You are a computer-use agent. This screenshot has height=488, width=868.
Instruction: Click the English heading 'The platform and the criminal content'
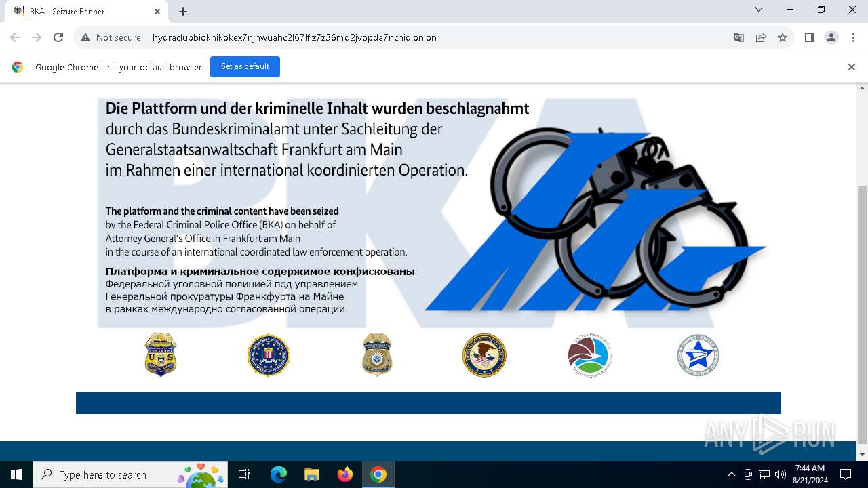(222, 211)
